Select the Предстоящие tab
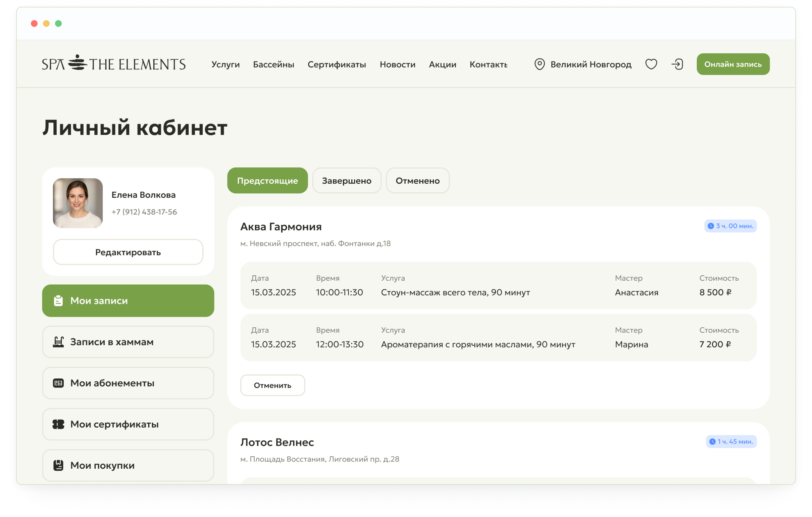 click(x=267, y=181)
